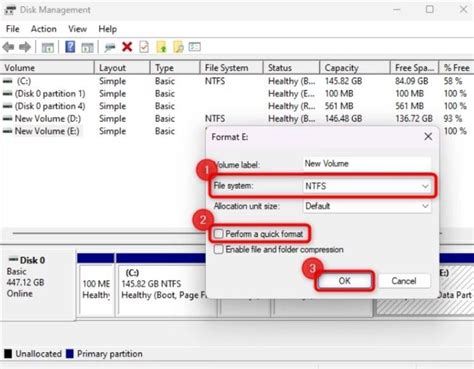
Task: Click the Back arrow toolbar icon
Action: (x=8, y=47)
